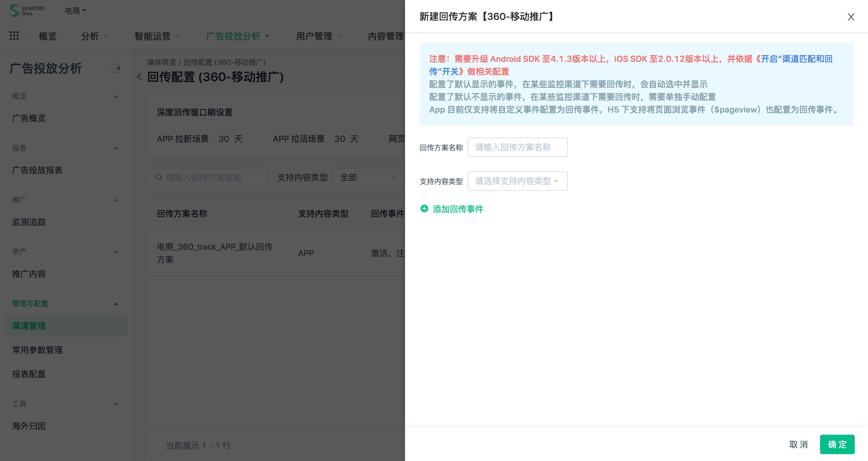Click the green plus icon for 添加回传事件
Screen dimensions: 868x461
click(x=424, y=209)
